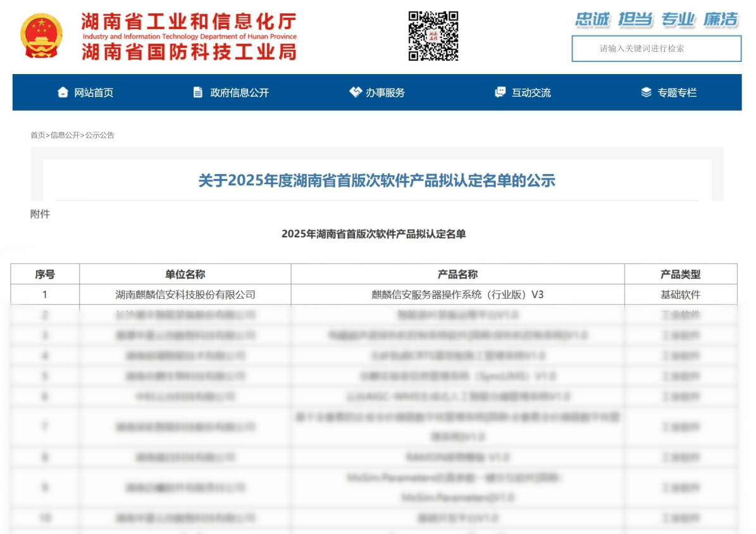Open the 政府信息公开 menu item

pyautogui.click(x=239, y=93)
